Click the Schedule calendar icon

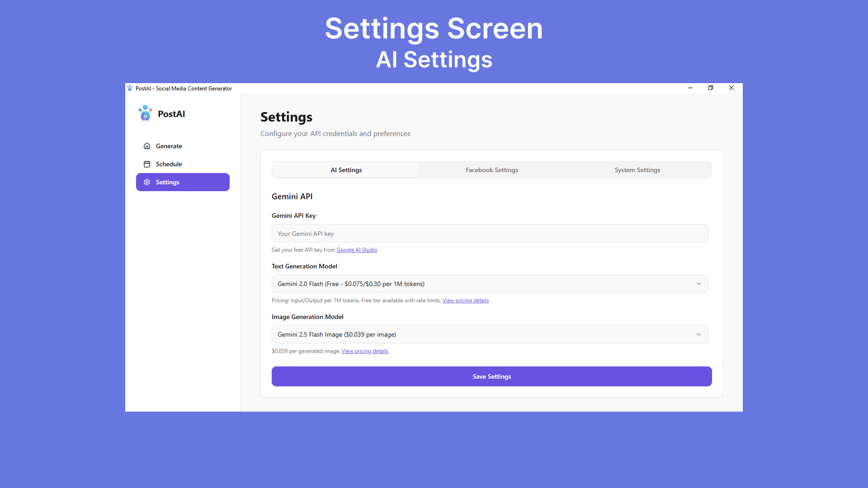click(x=147, y=164)
